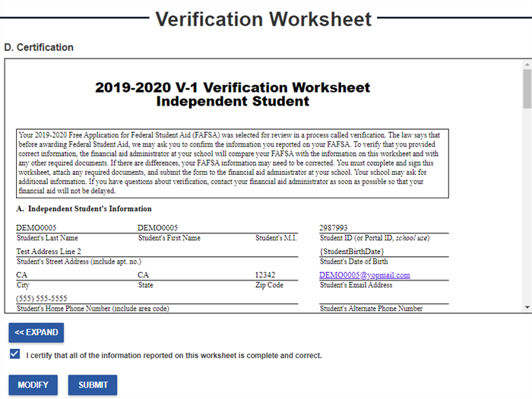The height and width of the screenshot is (399, 532).
Task: Click the D. Certification section heading
Action: click(x=39, y=47)
